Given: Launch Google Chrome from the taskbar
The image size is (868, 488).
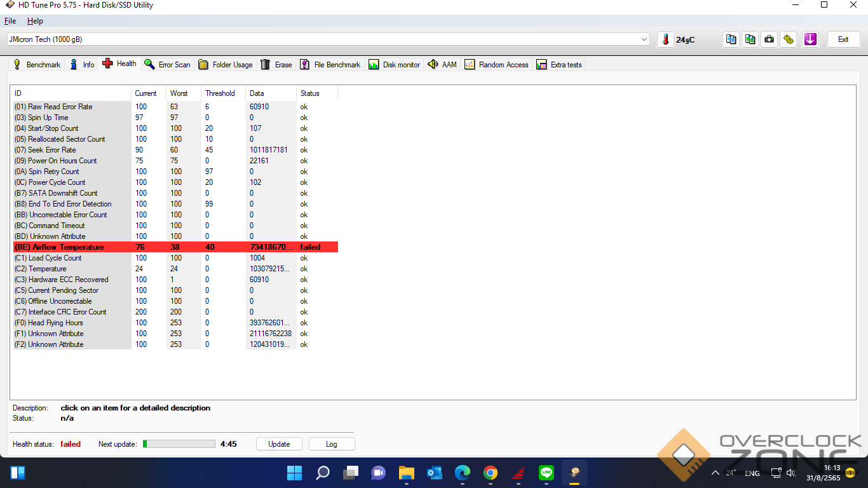Looking at the screenshot, I should tap(490, 473).
